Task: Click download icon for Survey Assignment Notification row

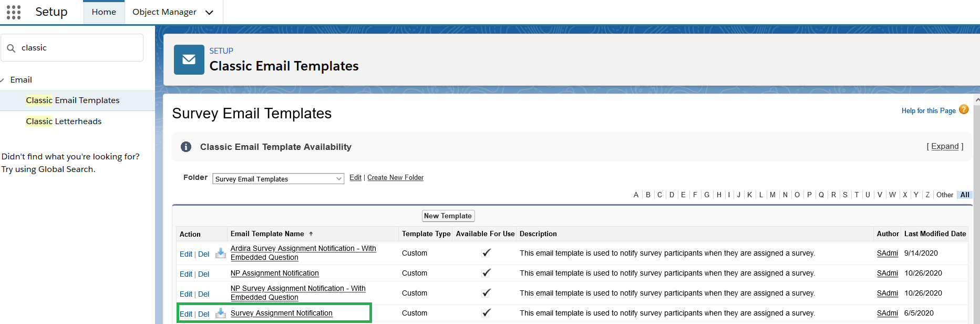Action: click(221, 313)
